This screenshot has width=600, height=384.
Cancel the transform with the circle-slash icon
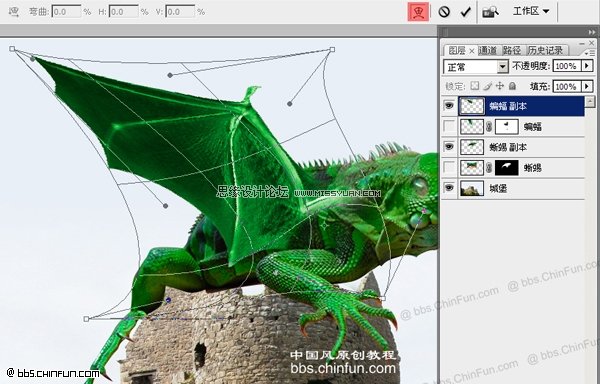pos(444,12)
